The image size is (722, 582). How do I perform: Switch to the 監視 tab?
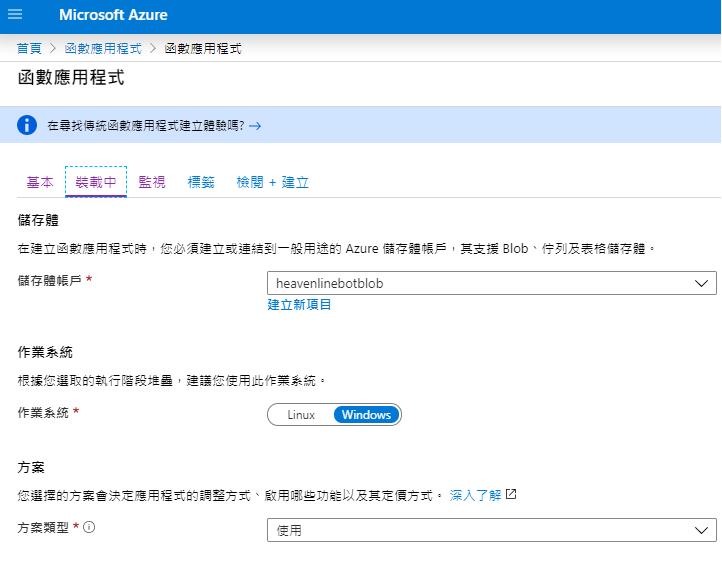[x=152, y=182]
